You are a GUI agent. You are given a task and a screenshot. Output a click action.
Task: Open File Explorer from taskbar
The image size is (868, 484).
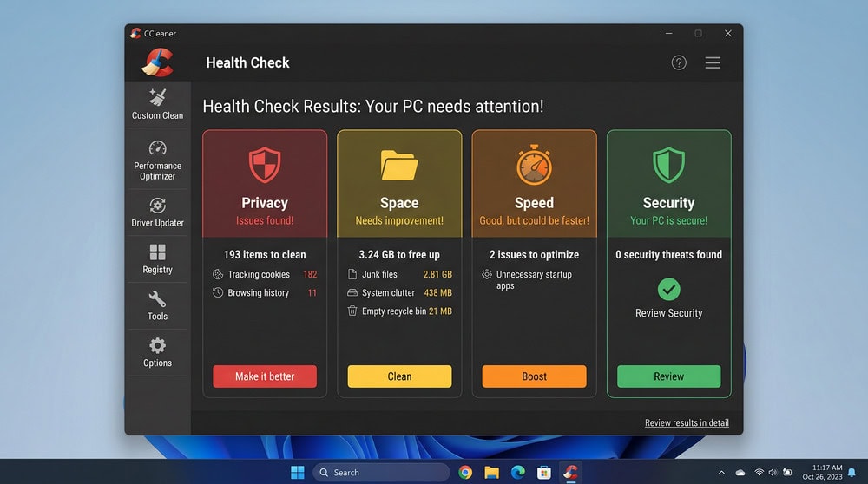point(491,473)
